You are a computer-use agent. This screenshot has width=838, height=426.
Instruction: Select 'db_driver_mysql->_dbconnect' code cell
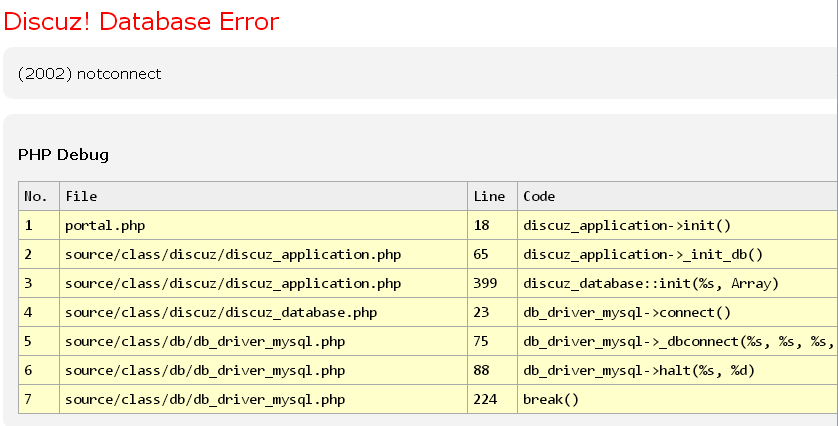pos(677,341)
